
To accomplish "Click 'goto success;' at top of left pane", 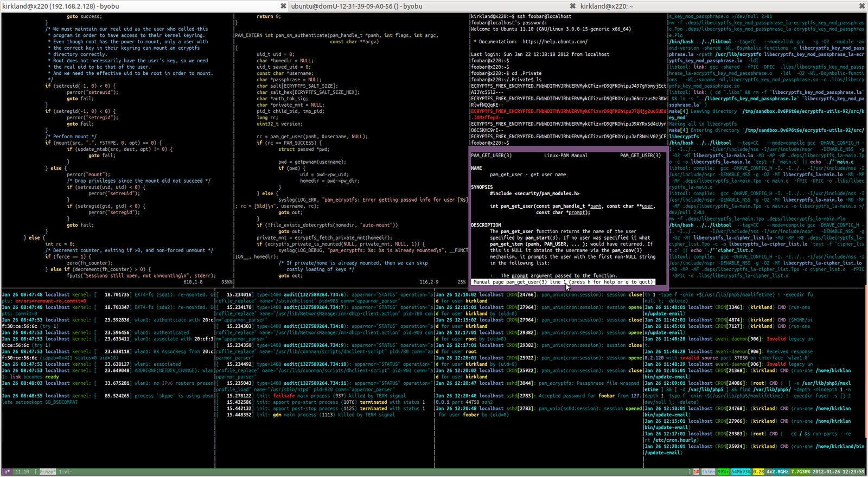I will pos(84,16).
